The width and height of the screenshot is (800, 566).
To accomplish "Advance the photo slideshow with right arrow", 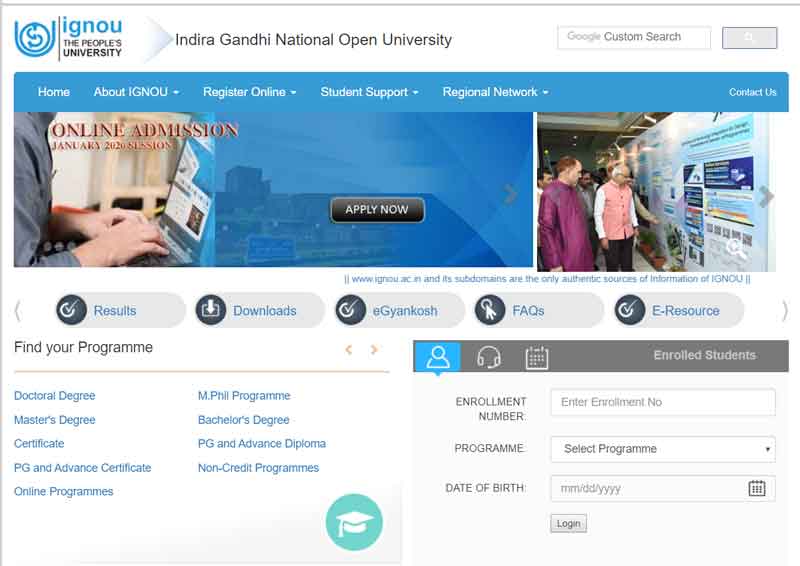I will [x=766, y=196].
